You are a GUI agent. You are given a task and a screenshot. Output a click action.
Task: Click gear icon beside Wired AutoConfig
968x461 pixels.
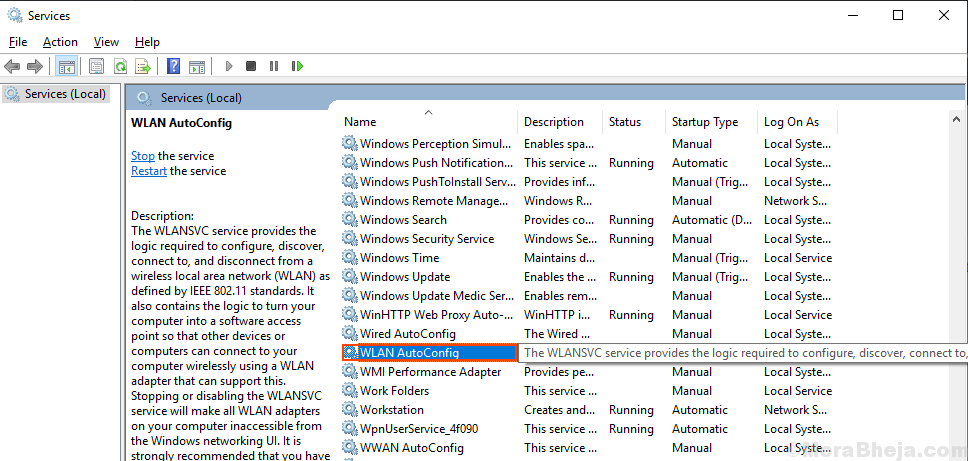coord(350,334)
